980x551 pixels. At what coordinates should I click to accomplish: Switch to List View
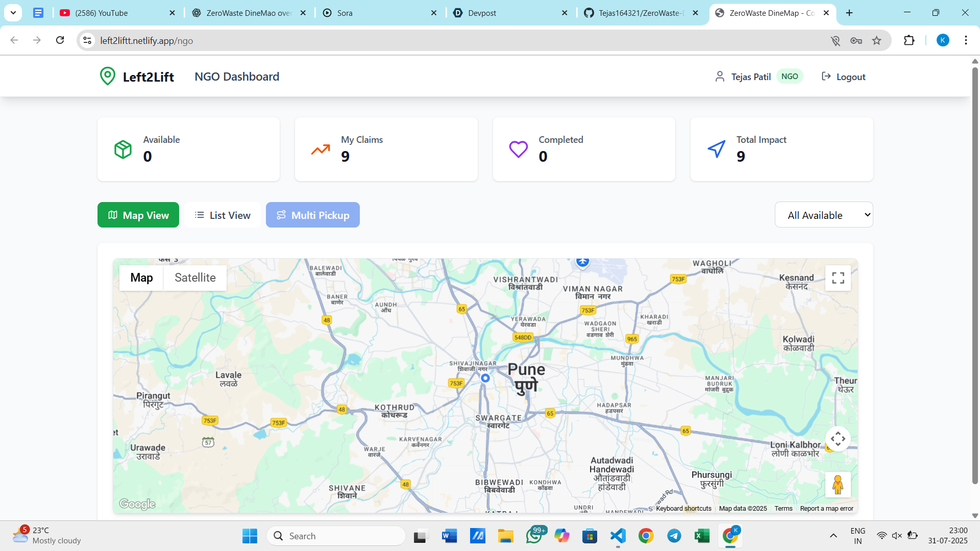(x=223, y=215)
